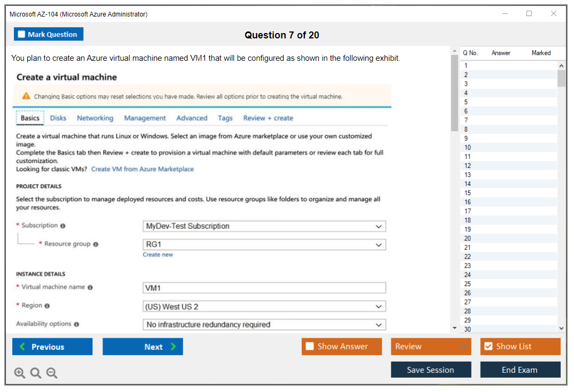Enable the Show Answer checkbox
574x392 pixels.
(x=310, y=346)
